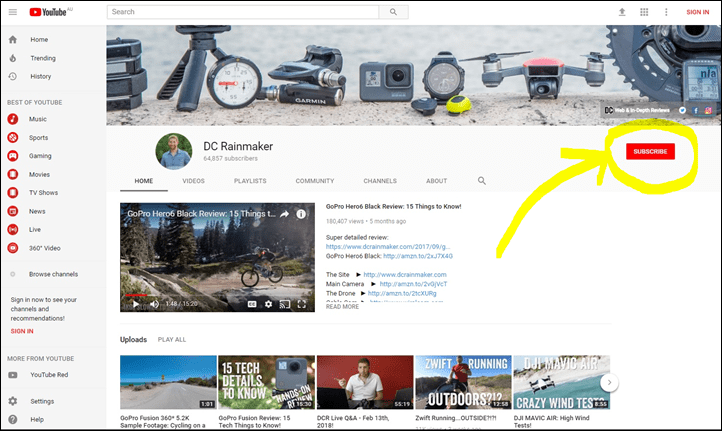Click PLAY ALL next to Uploads
This screenshot has height=431, width=722.
tap(172, 339)
